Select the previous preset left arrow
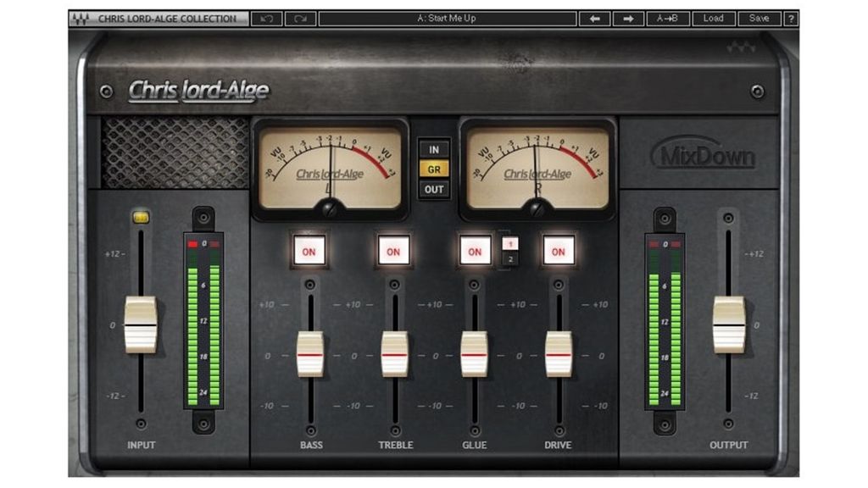This screenshot has width=868, height=488. click(x=595, y=18)
